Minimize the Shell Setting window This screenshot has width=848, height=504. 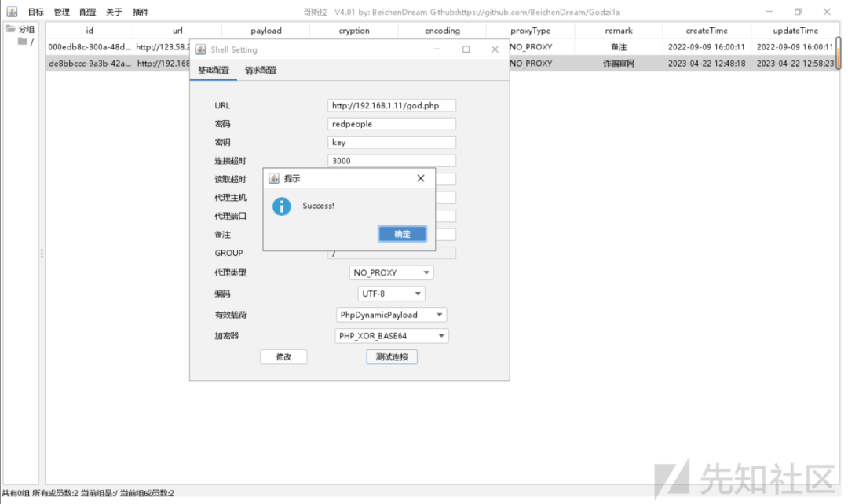[437, 49]
